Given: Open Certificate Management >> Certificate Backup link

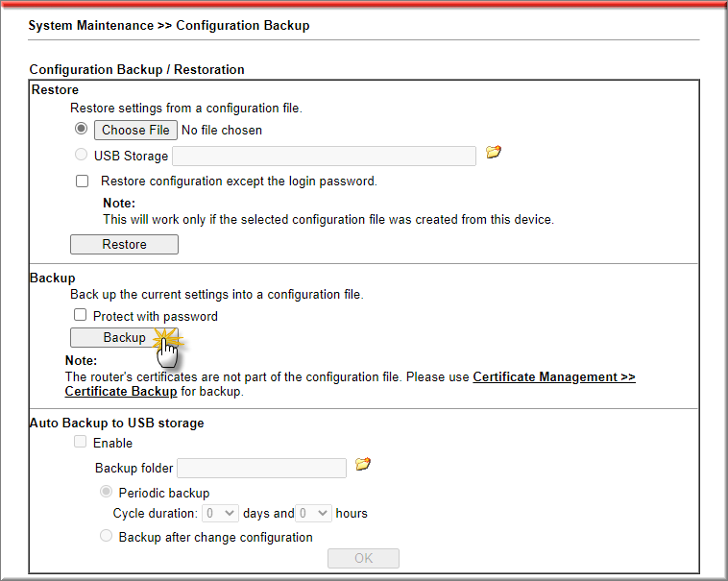Looking at the screenshot, I should tap(554, 376).
